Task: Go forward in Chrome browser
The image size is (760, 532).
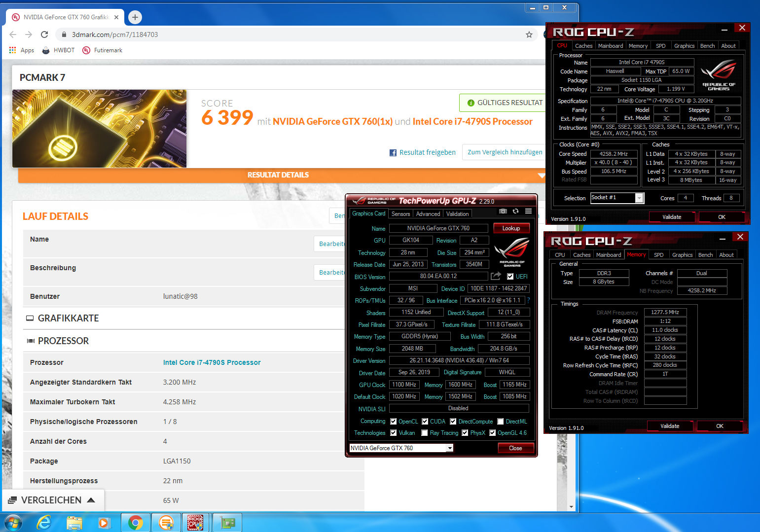Action: click(29, 35)
